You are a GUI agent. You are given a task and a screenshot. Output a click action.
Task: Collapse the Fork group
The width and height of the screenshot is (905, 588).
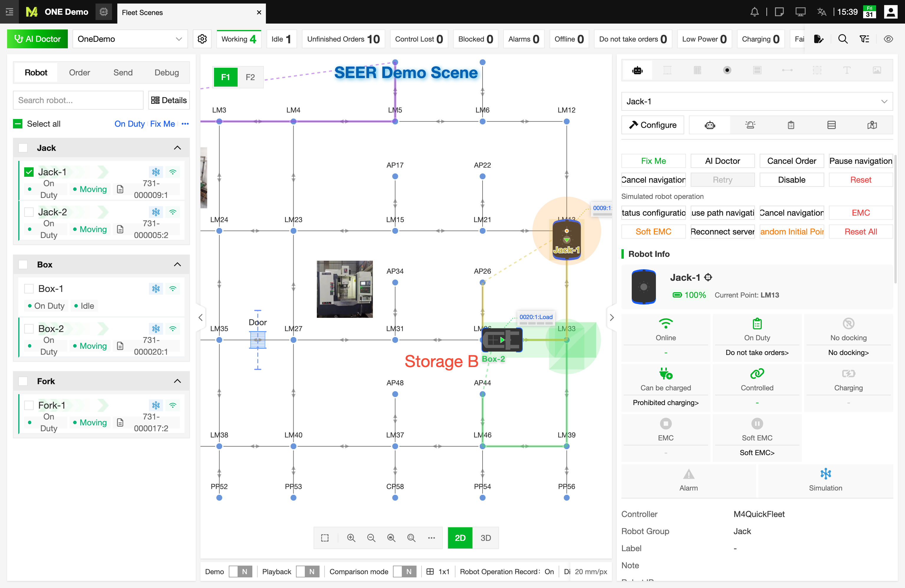point(177,381)
